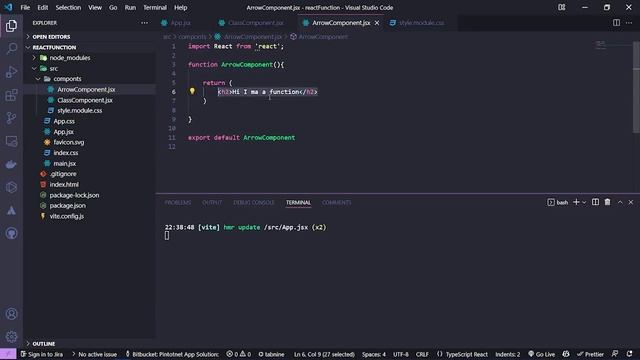Open editor More Actions ellipsis

coord(629,23)
